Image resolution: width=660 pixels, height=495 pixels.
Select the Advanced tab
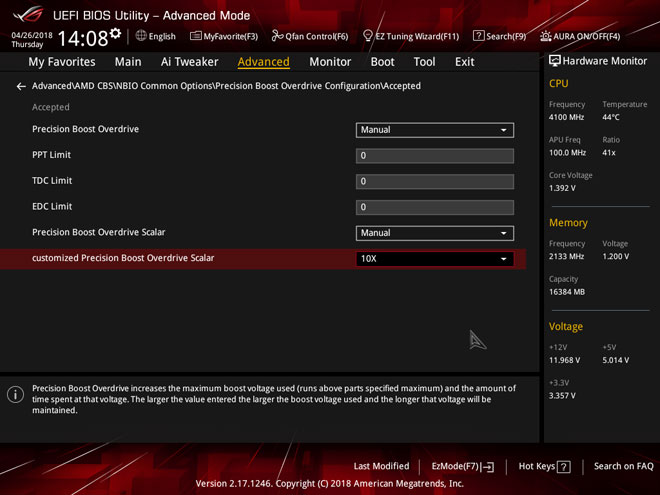[x=263, y=62]
